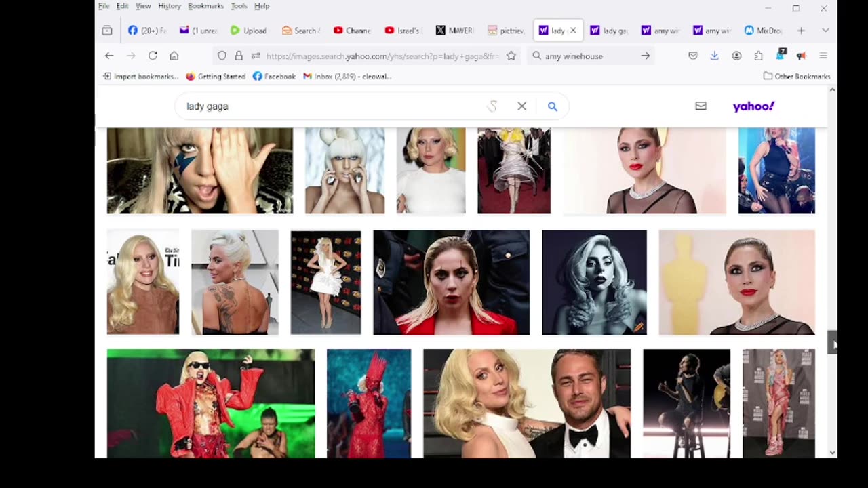The width and height of the screenshot is (868, 488).
Task: Show site security padlock info
Action: (x=238, y=56)
